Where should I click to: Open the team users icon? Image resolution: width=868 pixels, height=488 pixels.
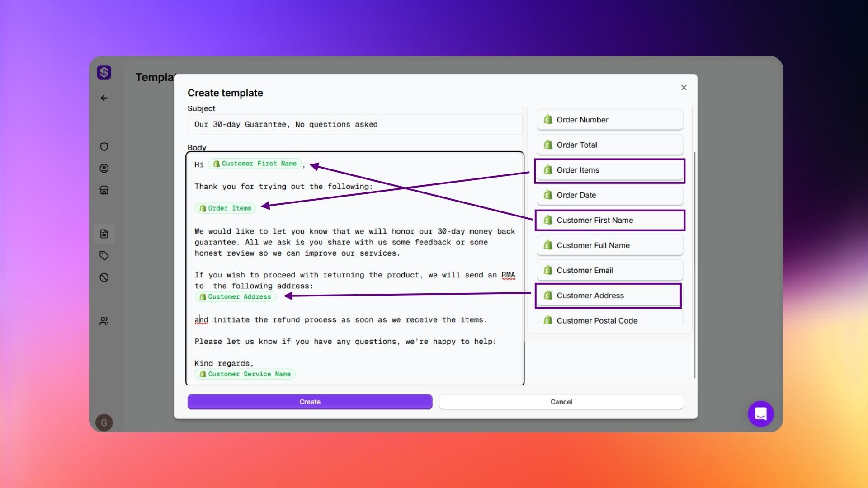point(104,321)
